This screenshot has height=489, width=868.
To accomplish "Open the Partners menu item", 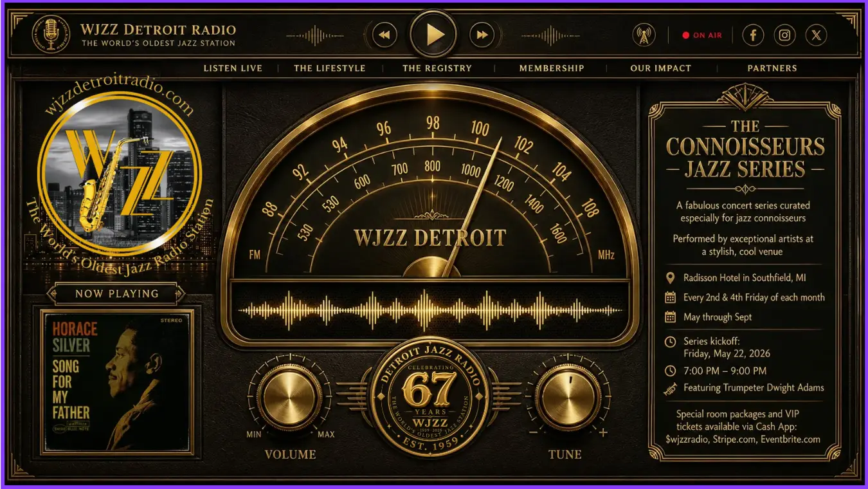I will [772, 68].
